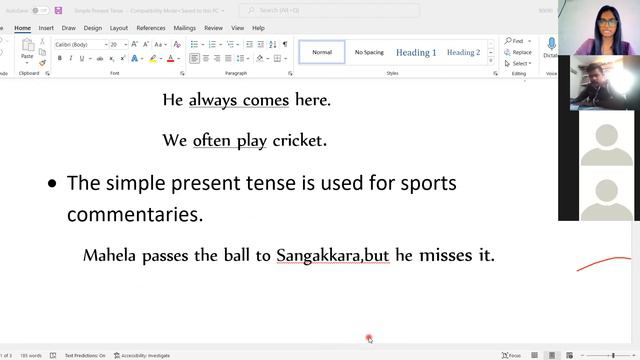Open the Design ribbon tab

[93, 28]
